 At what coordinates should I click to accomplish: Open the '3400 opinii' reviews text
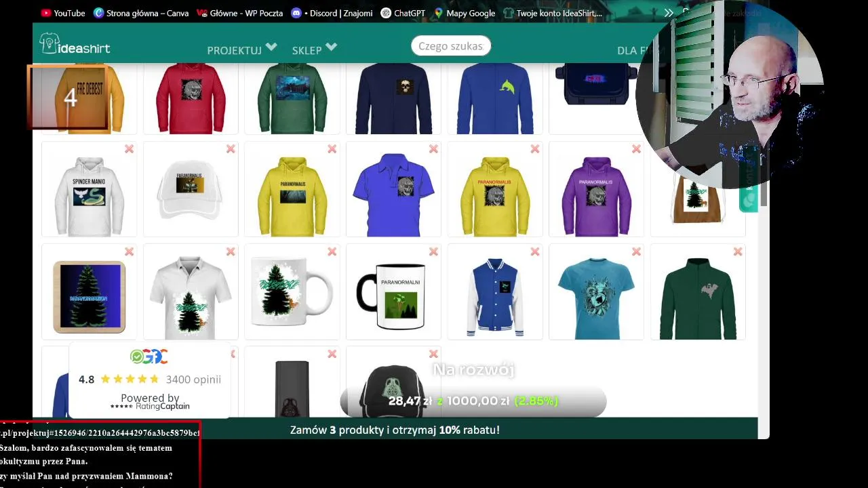click(x=193, y=379)
